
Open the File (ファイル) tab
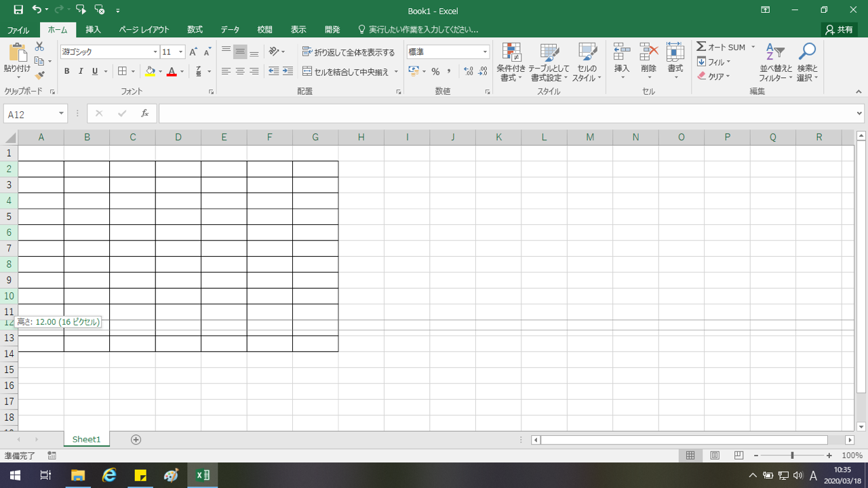(18, 30)
